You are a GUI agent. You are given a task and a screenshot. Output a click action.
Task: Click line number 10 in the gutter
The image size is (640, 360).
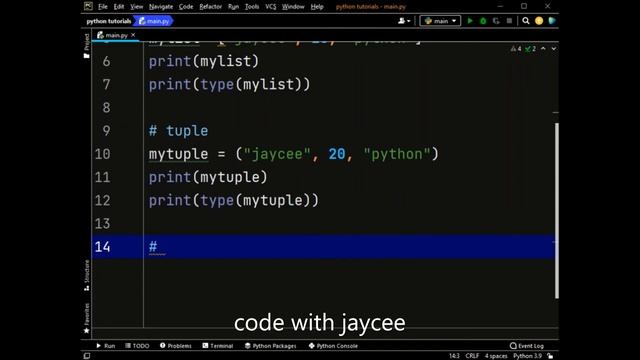tap(102, 154)
